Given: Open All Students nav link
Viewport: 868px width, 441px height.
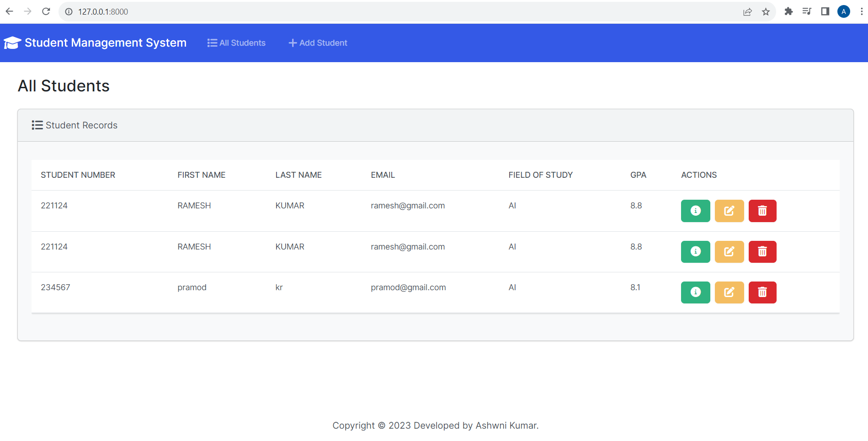Looking at the screenshot, I should (x=236, y=43).
